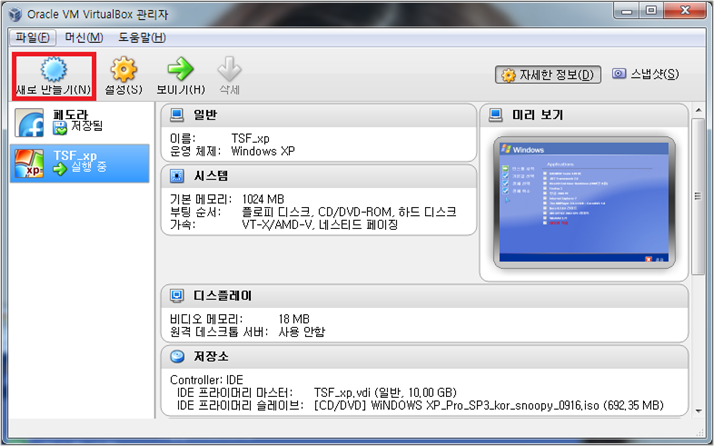
Task: Open the 도움말(H) menu
Action: (142, 37)
